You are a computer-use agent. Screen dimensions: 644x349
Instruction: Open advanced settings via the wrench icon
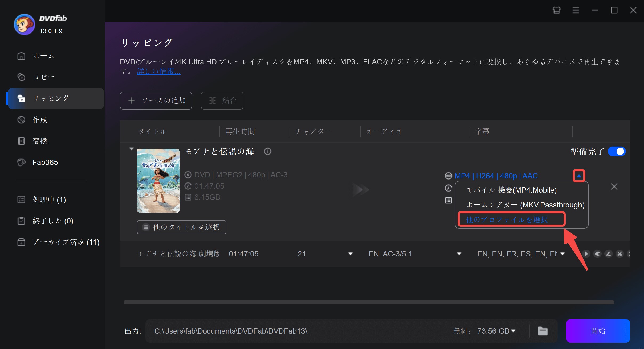pos(597,254)
